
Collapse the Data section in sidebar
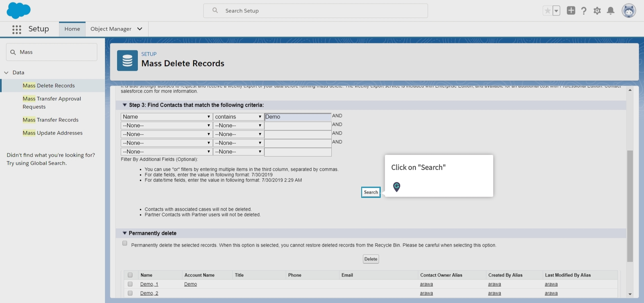click(6, 72)
